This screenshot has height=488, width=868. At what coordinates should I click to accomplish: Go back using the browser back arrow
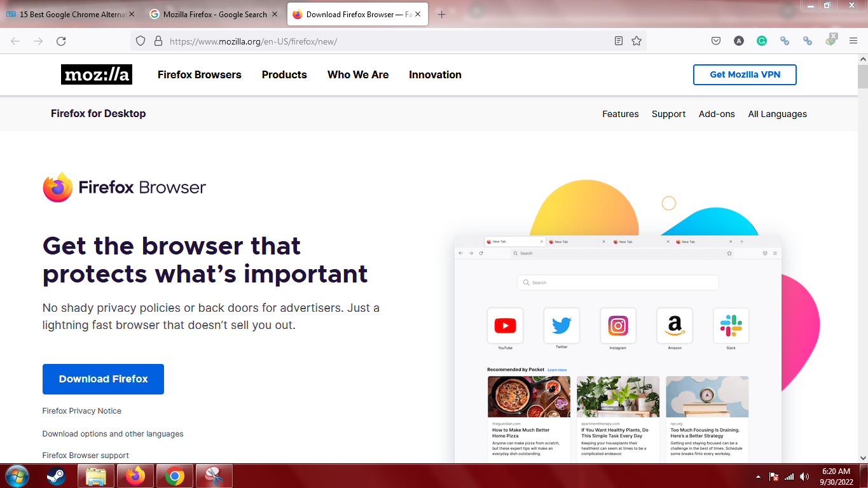point(15,41)
